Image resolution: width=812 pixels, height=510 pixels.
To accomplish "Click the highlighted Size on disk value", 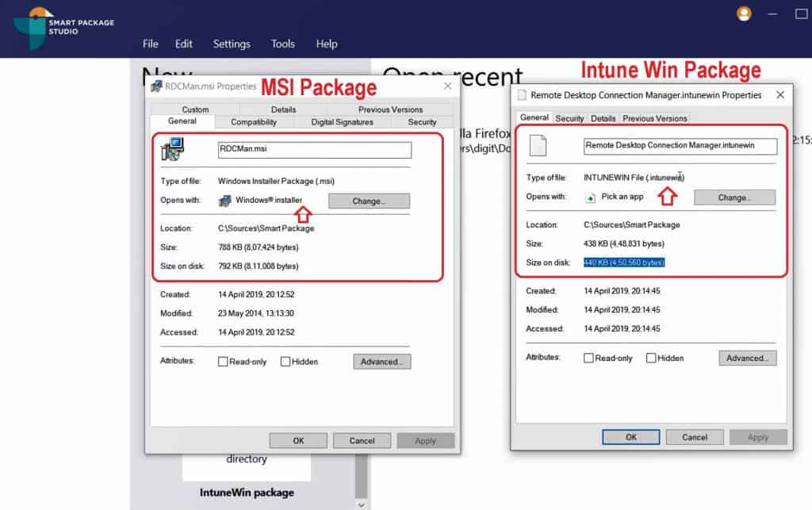I will pyautogui.click(x=624, y=263).
